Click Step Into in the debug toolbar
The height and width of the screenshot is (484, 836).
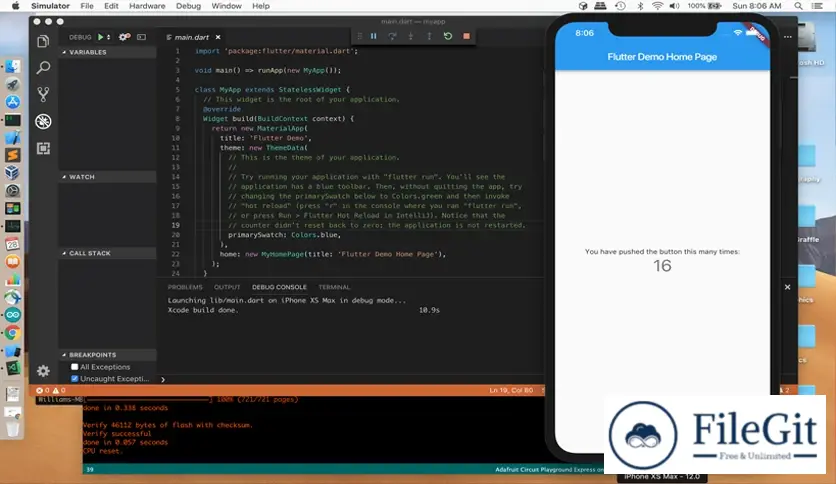pos(411,36)
